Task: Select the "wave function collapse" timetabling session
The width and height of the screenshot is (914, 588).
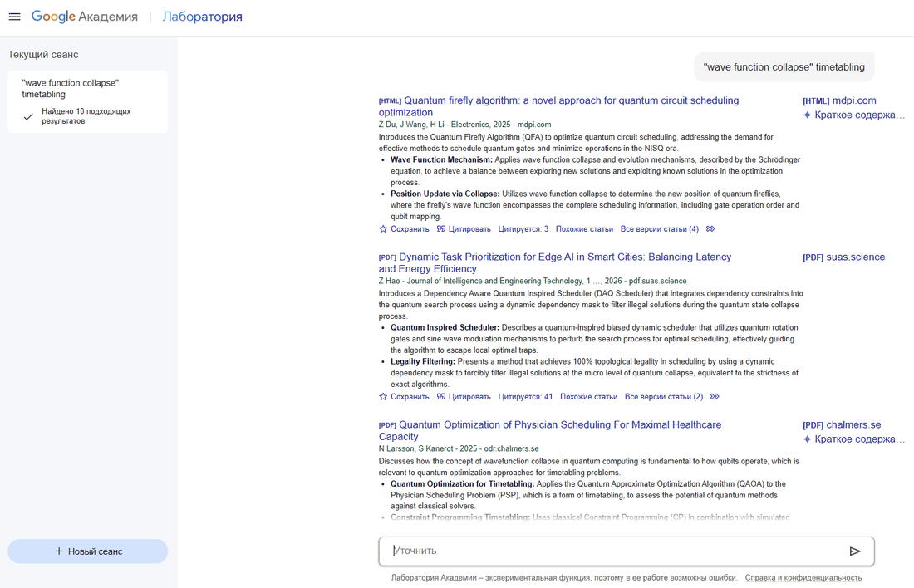Action: coord(87,102)
